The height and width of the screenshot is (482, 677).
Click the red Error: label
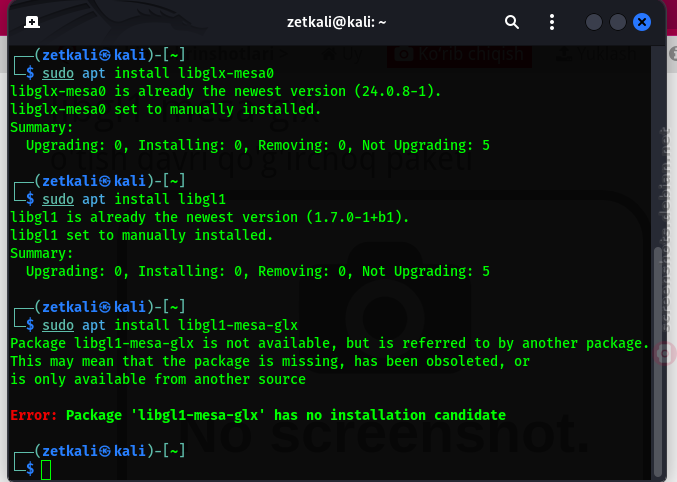coord(33,415)
